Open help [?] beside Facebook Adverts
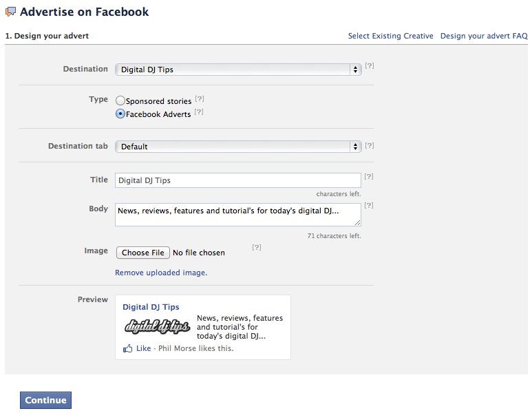 tap(199, 112)
